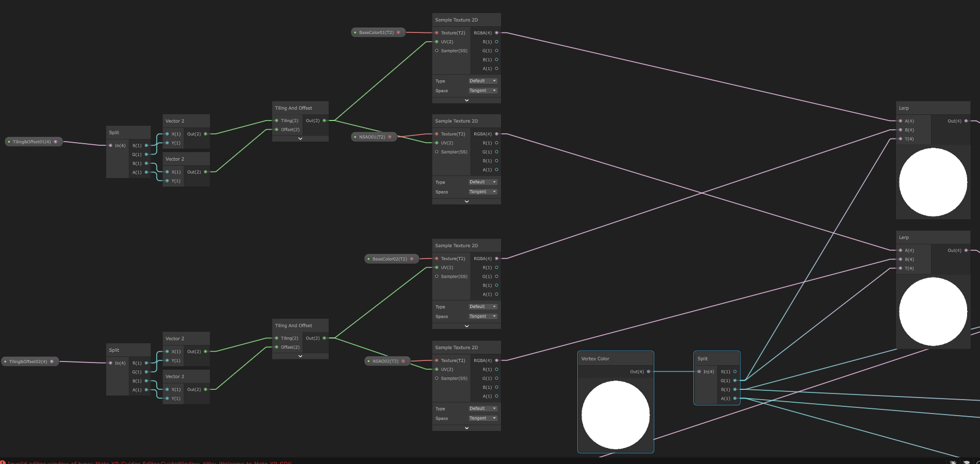The width and height of the screenshot is (980, 464).
Task: Click RGBA(4) output of BaseColor01 Sample Texture 2D node
Action: (496, 33)
